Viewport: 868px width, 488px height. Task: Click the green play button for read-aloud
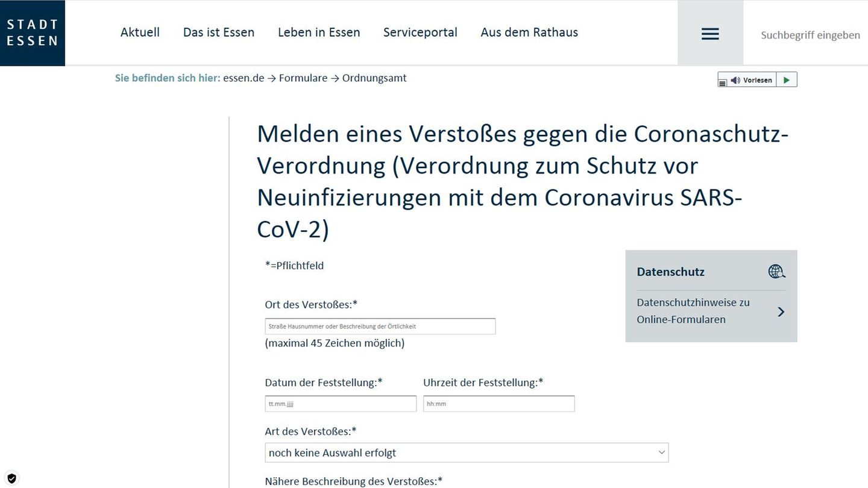pos(787,80)
